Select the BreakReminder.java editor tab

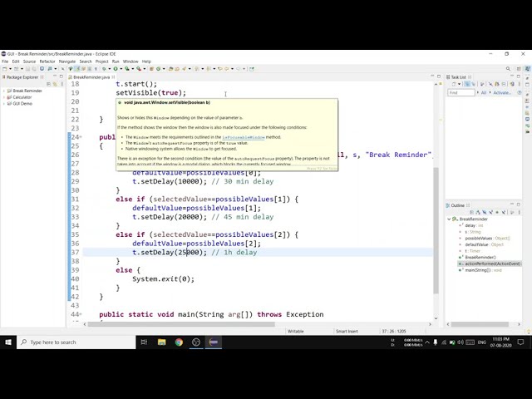91,77
